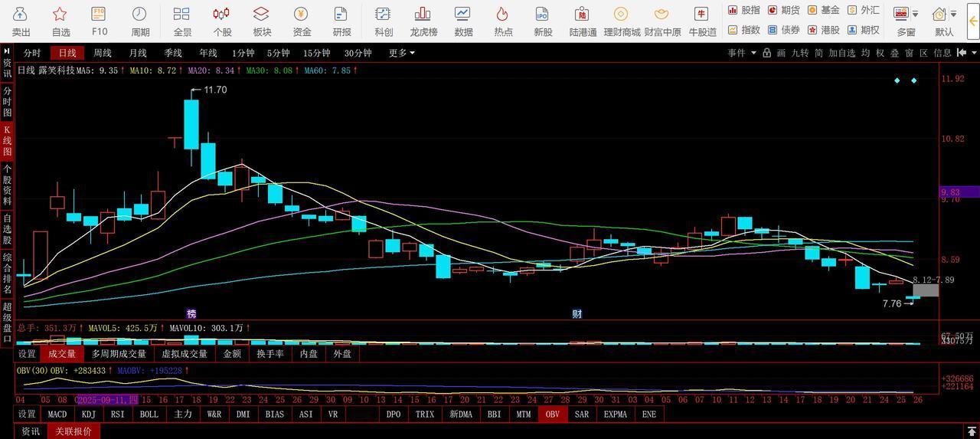Toggle the 九转 indicator overlay

click(800, 53)
